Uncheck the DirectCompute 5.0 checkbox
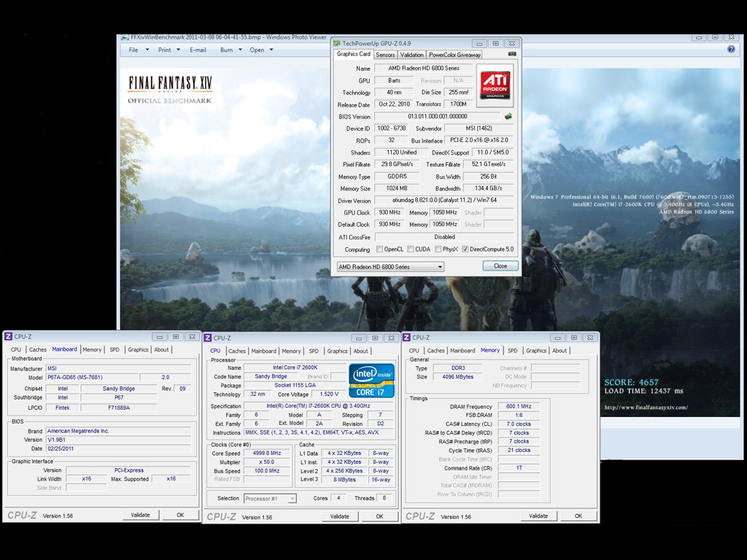The height and width of the screenshot is (560, 747). 465,249
